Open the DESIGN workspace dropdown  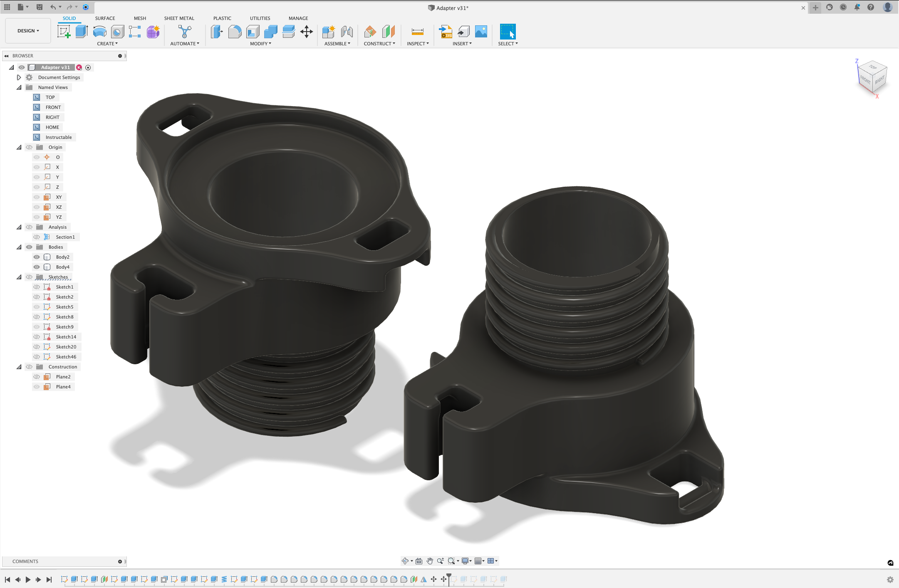pyautogui.click(x=28, y=31)
